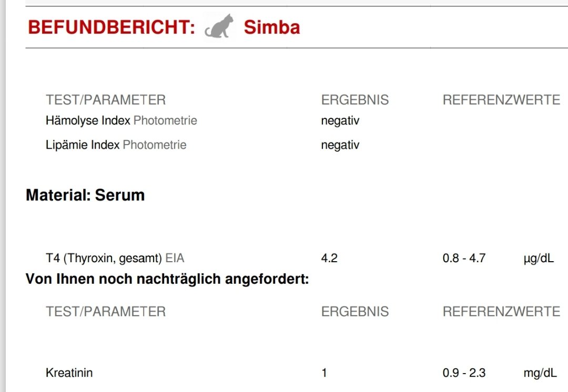Click the mg/dL unit label

click(x=540, y=373)
